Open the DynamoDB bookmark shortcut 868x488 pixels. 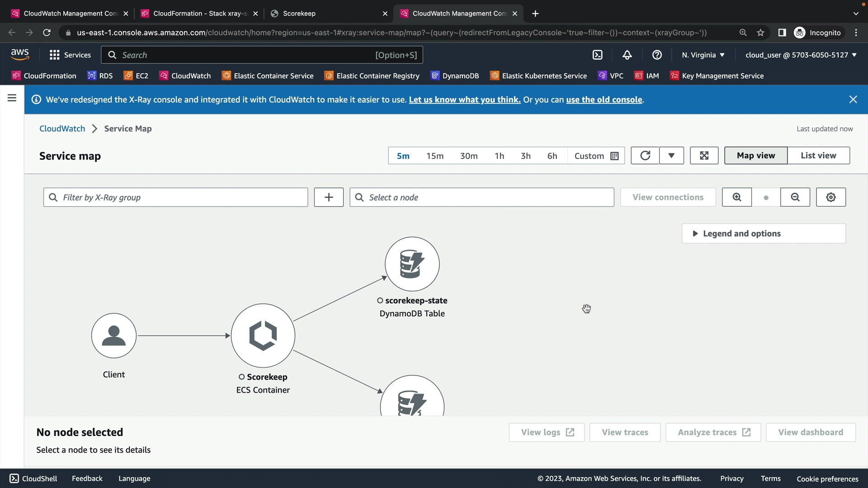(x=455, y=76)
